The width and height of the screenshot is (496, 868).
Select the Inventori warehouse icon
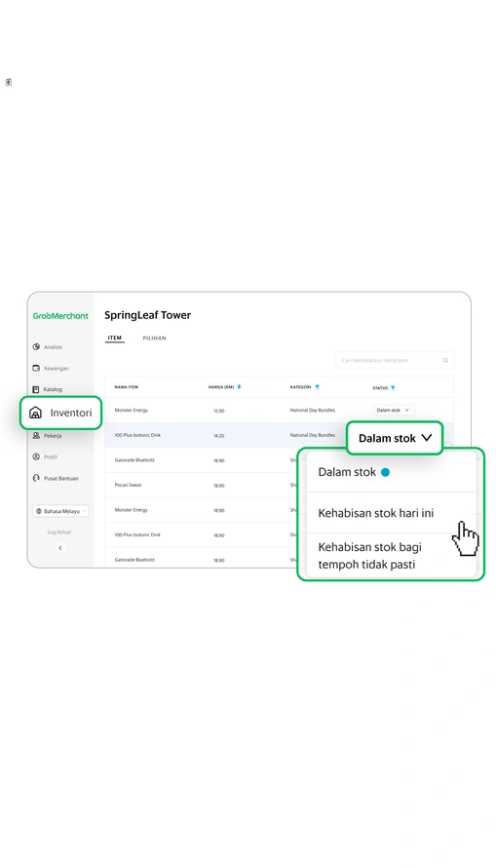pos(35,413)
